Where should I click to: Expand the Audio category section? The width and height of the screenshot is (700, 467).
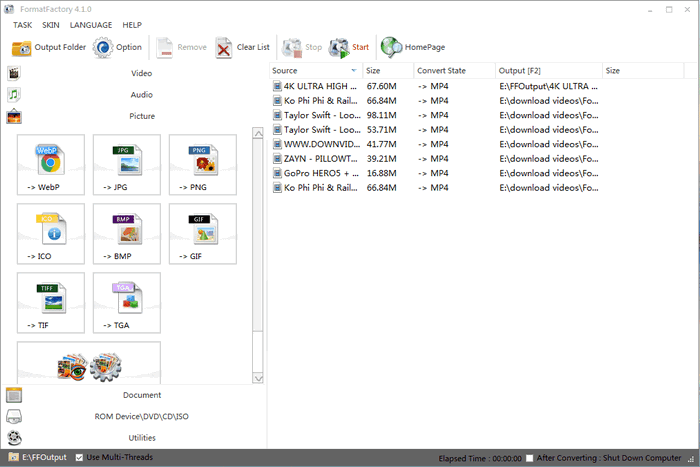pos(142,95)
